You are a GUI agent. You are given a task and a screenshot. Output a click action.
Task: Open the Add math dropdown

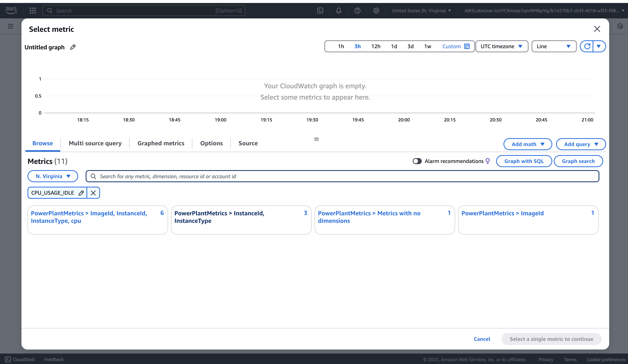tap(528, 144)
